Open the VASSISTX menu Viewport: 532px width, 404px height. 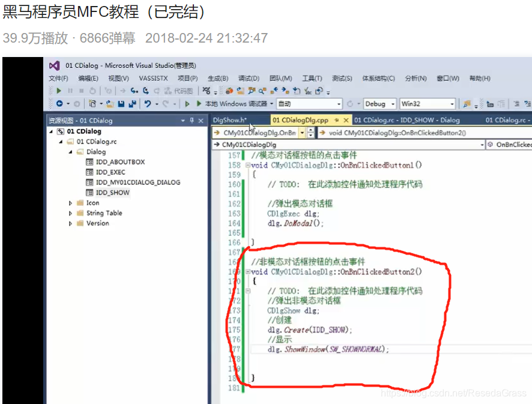tap(153, 79)
